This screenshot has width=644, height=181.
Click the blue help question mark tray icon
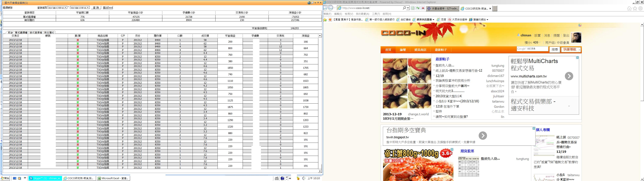(282, 178)
